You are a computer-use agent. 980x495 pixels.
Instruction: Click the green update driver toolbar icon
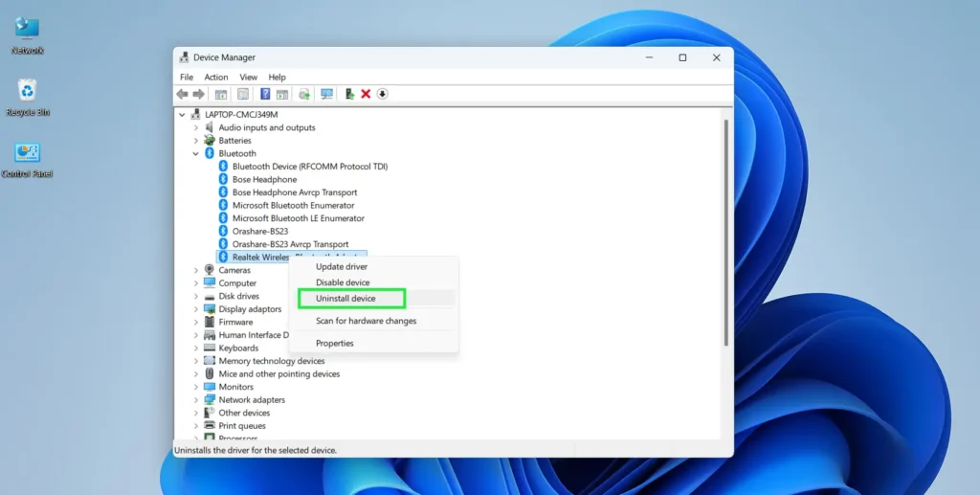[349, 94]
